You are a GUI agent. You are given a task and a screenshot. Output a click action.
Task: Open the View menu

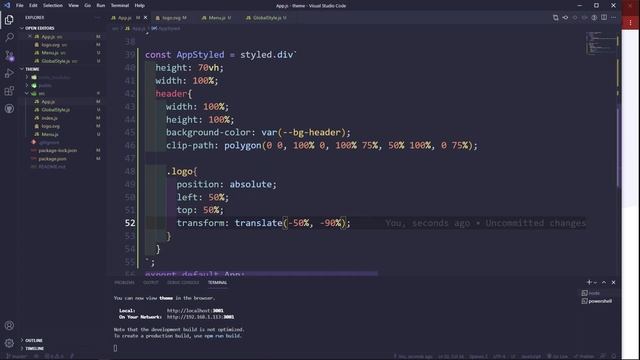pos(73,6)
